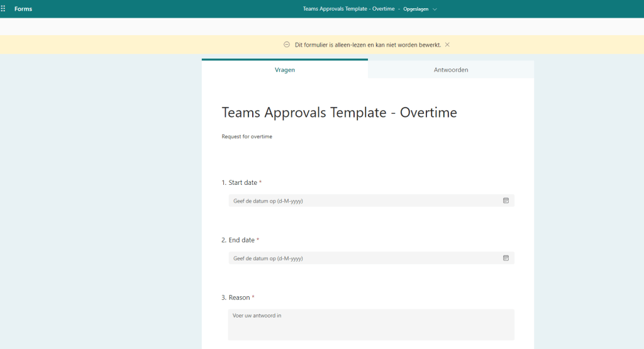Switch to the Antwoorden tab
The height and width of the screenshot is (349, 644).
pyautogui.click(x=451, y=70)
